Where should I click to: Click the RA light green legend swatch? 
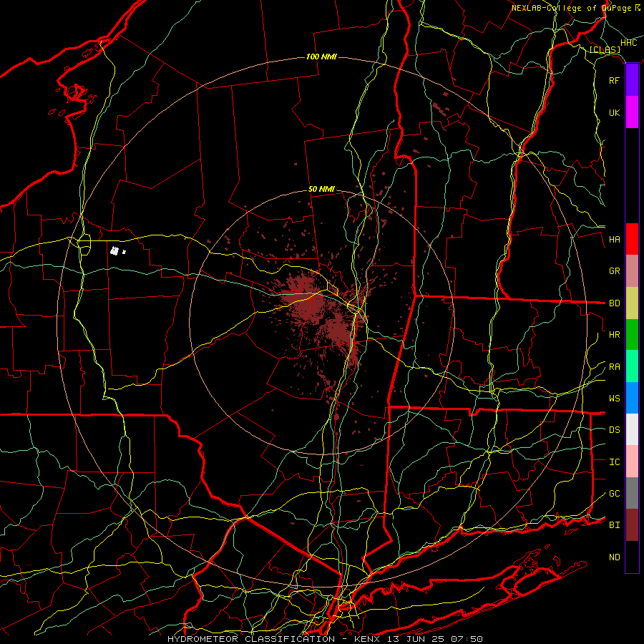632,366
